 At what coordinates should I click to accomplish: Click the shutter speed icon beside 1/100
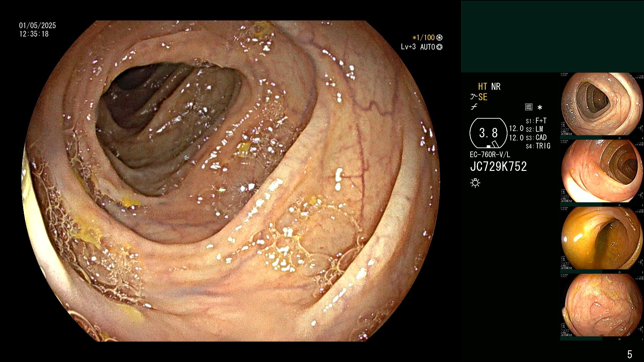coord(439,38)
